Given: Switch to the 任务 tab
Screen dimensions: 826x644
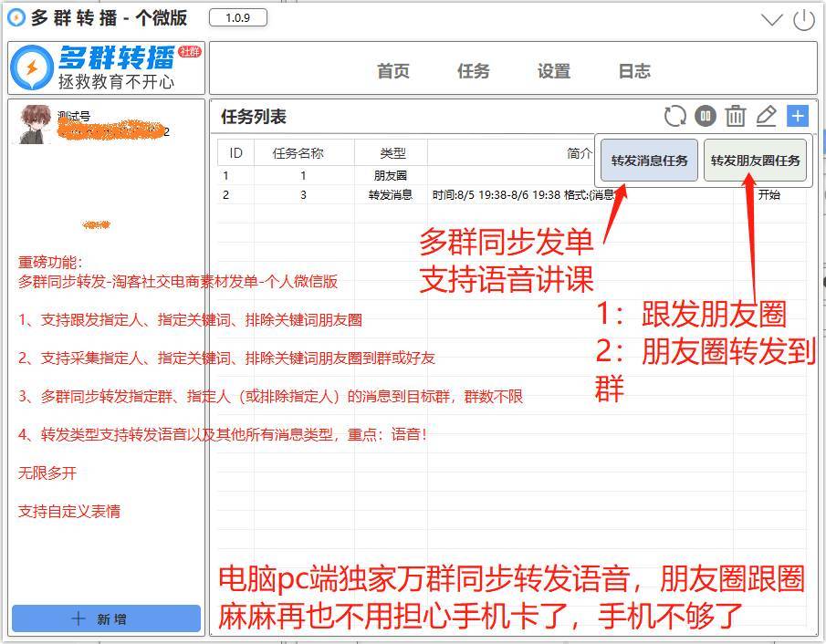Looking at the screenshot, I should coord(474,71).
